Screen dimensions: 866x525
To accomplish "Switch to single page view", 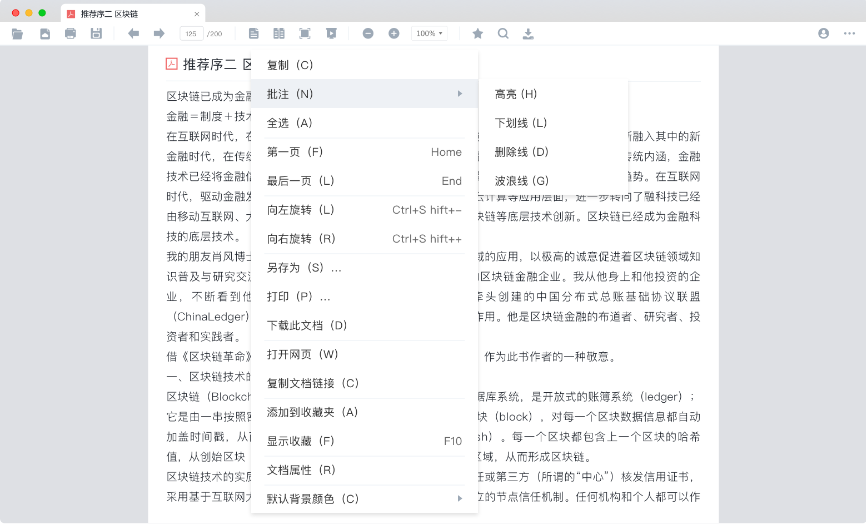I will click(x=254, y=34).
